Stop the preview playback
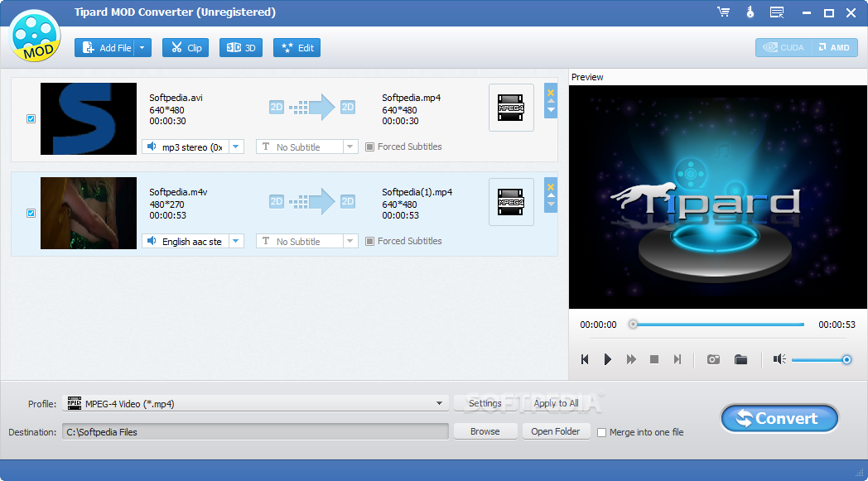The width and height of the screenshot is (868, 481). click(x=653, y=360)
